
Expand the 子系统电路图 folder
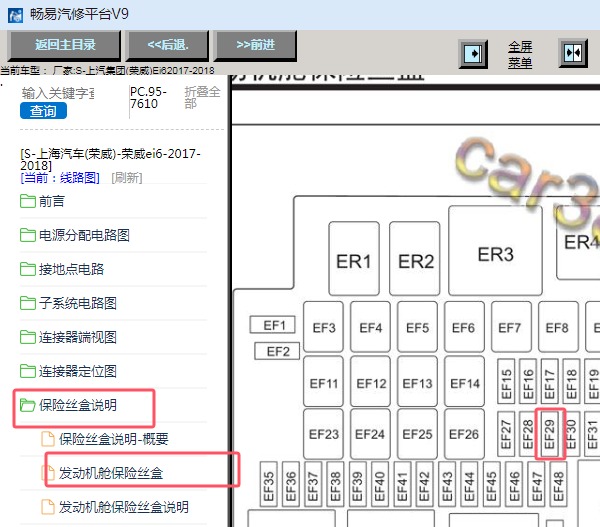(x=78, y=303)
